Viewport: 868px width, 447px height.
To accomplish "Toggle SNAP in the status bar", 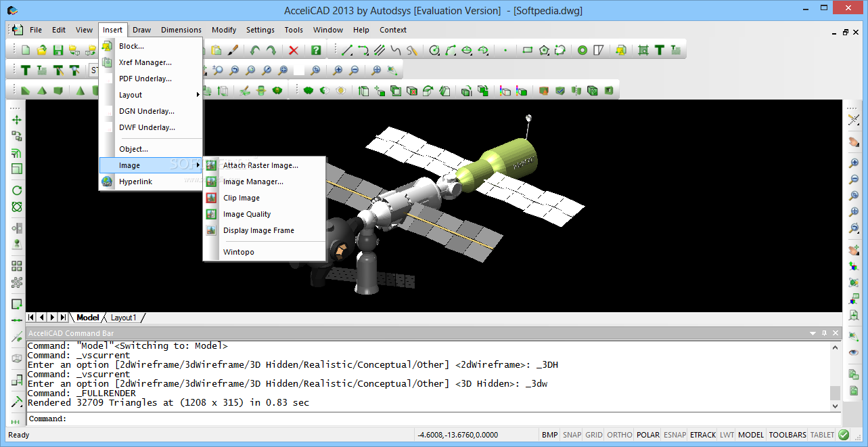I will (x=572, y=435).
